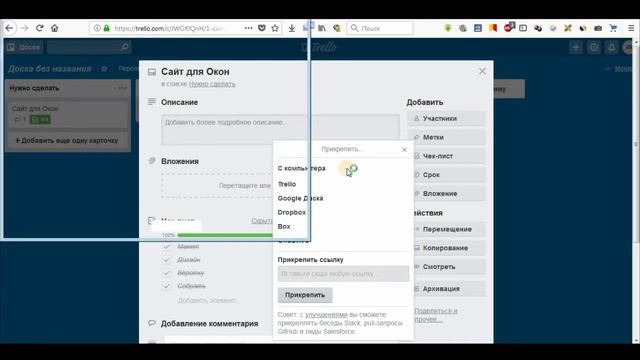640x360 pixels.
Task: Click the green padlock site security icon
Action: point(107,28)
